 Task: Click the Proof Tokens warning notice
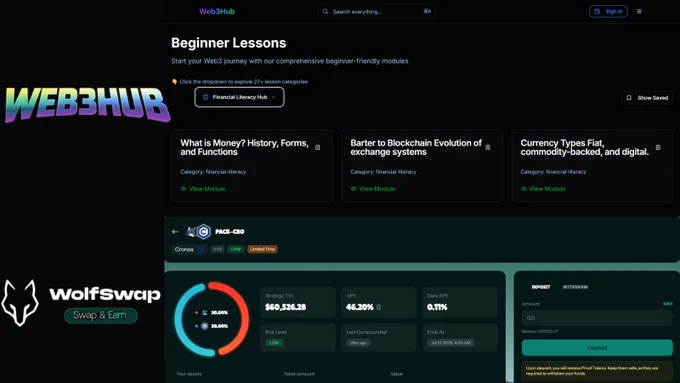597,371
